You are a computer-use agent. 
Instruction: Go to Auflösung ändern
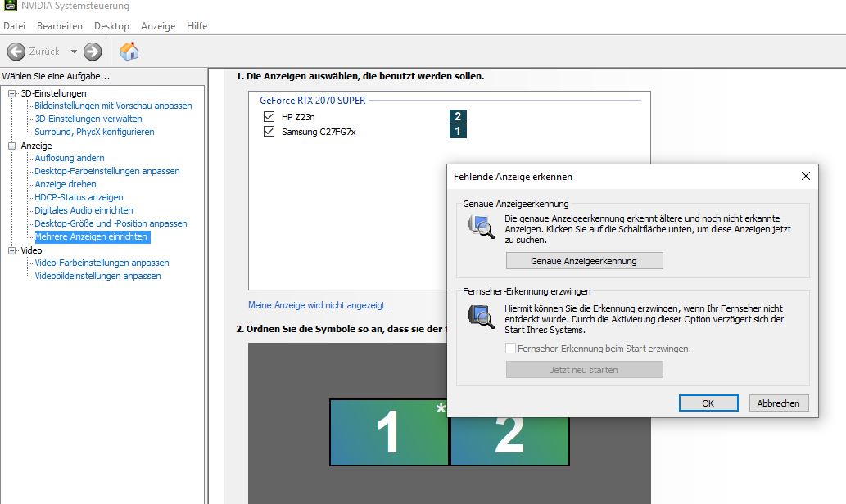tap(70, 158)
